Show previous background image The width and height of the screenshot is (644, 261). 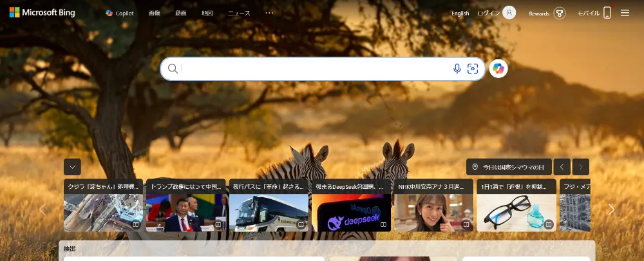point(562,167)
